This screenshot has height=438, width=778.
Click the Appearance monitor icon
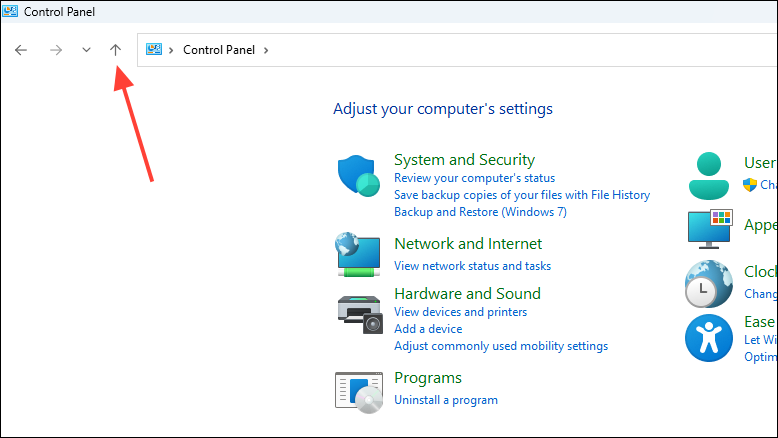(x=710, y=229)
